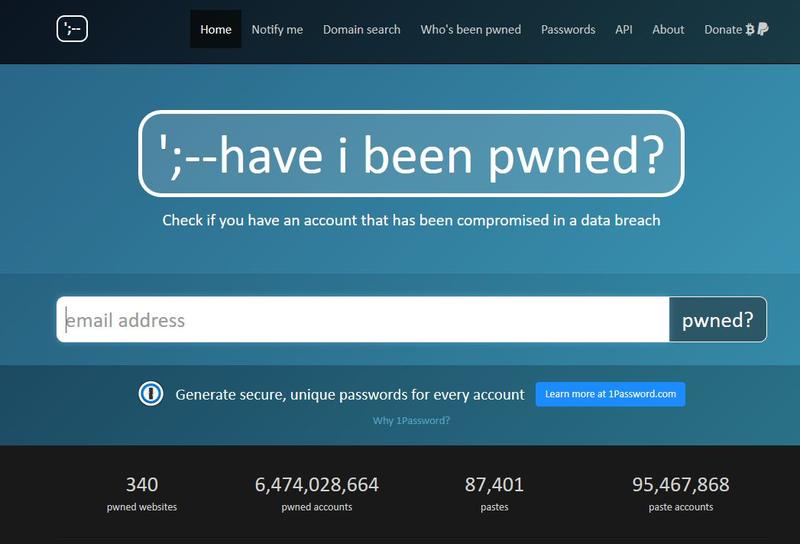Open Domain search in navigation

click(362, 30)
